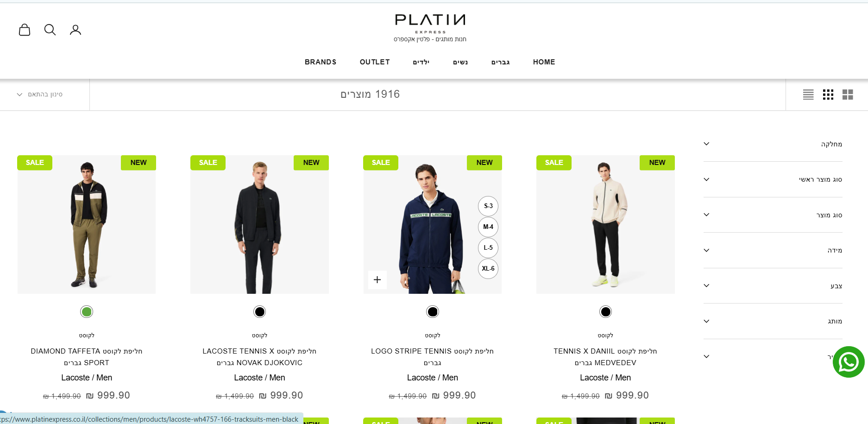Switch to three-column grid view icon
Image resolution: width=868 pixels, height=424 pixels.
point(828,95)
